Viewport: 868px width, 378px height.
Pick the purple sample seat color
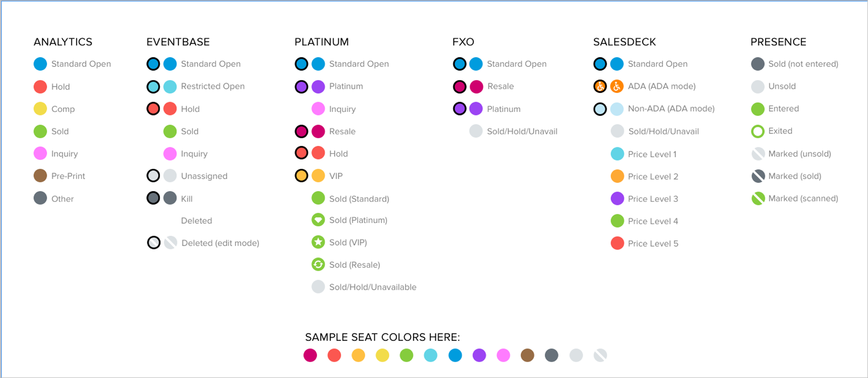tap(479, 355)
